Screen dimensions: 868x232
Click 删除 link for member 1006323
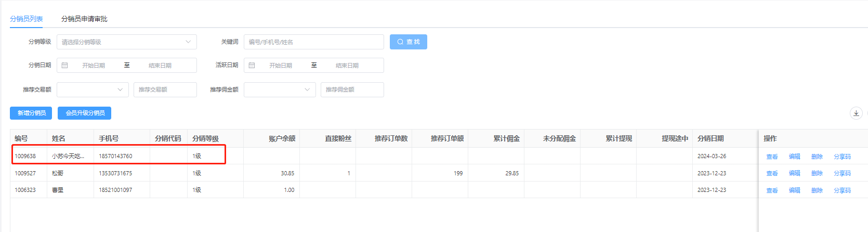click(x=817, y=190)
